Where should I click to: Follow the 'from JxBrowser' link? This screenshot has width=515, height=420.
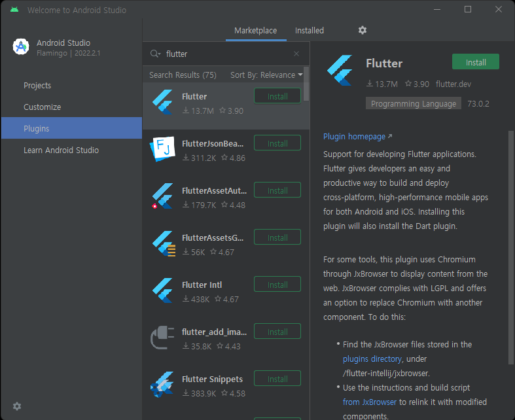click(370, 402)
